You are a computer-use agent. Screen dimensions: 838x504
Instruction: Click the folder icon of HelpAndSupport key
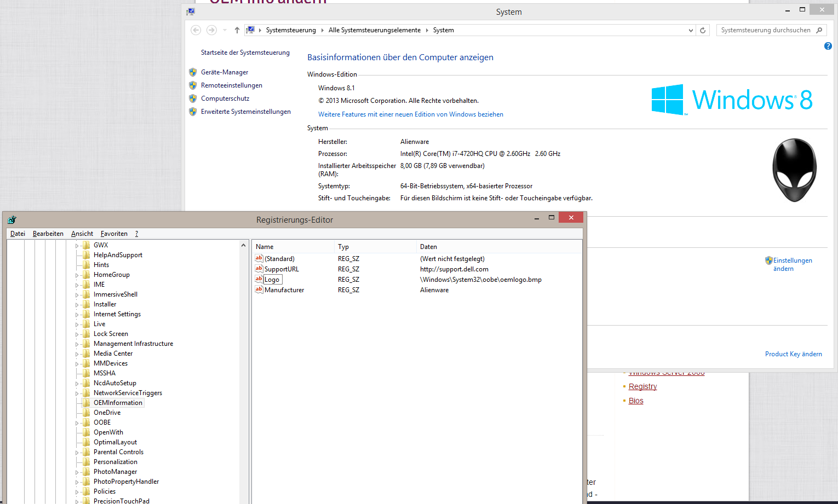click(x=87, y=255)
